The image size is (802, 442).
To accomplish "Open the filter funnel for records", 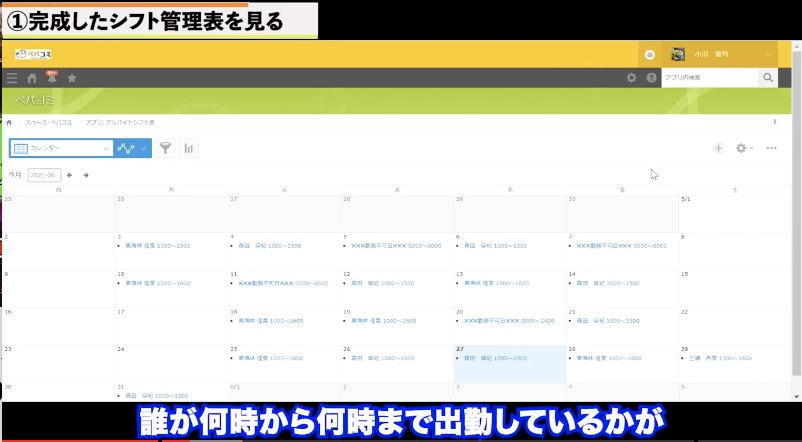I will tap(165, 148).
